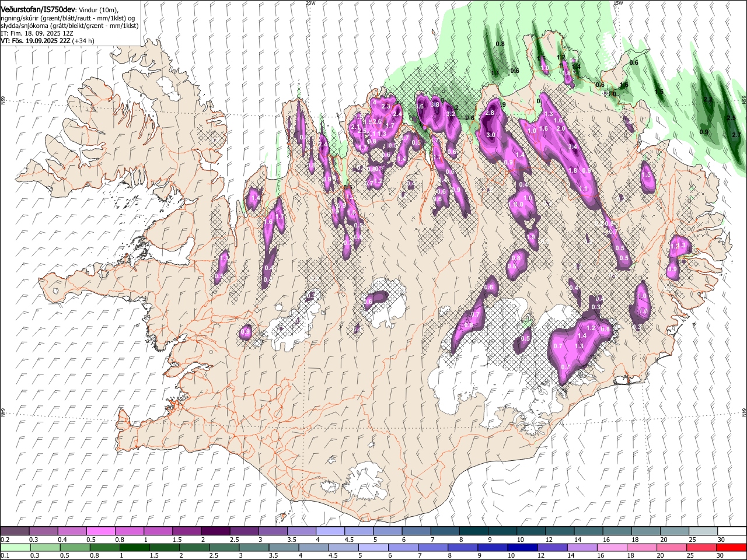Click the 2.3 snowfall value label

[385, 106]
